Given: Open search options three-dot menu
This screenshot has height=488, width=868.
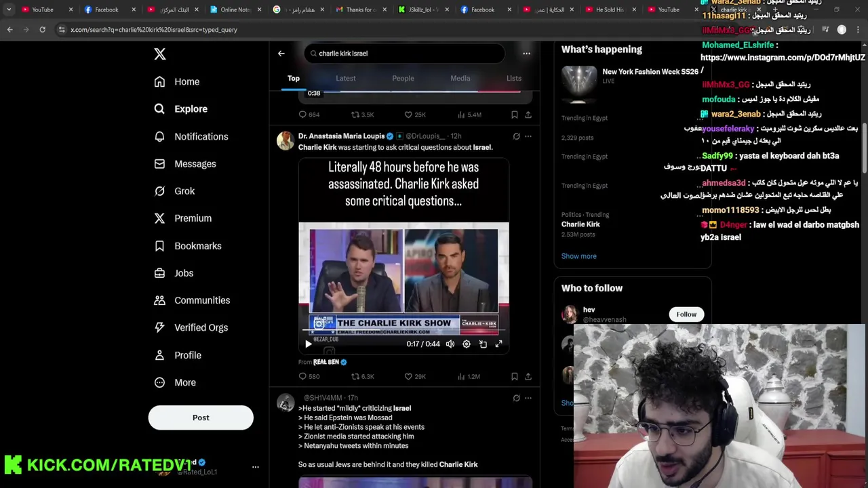Looking at the screenshot, I should click(526, 54).
